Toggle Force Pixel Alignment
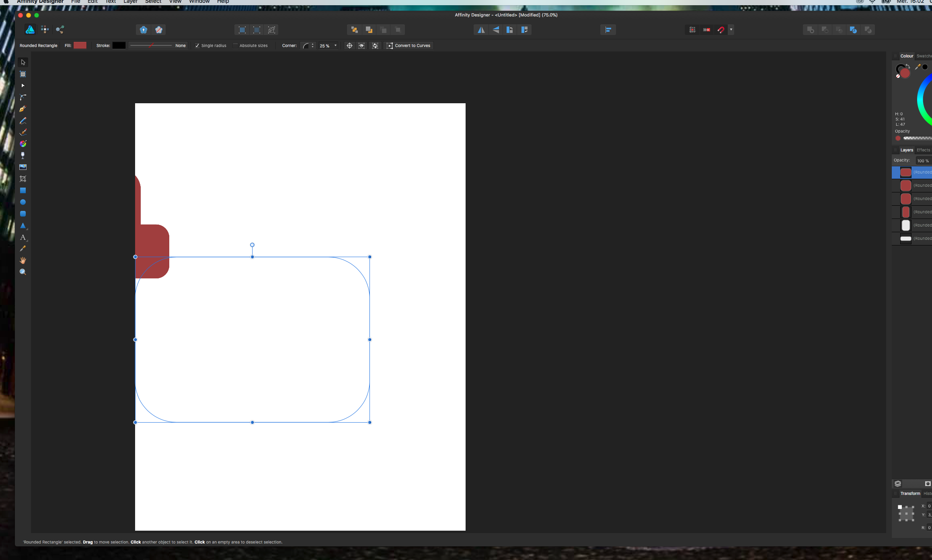This screenshot has height=560, width=932. (x=692, y=30)
